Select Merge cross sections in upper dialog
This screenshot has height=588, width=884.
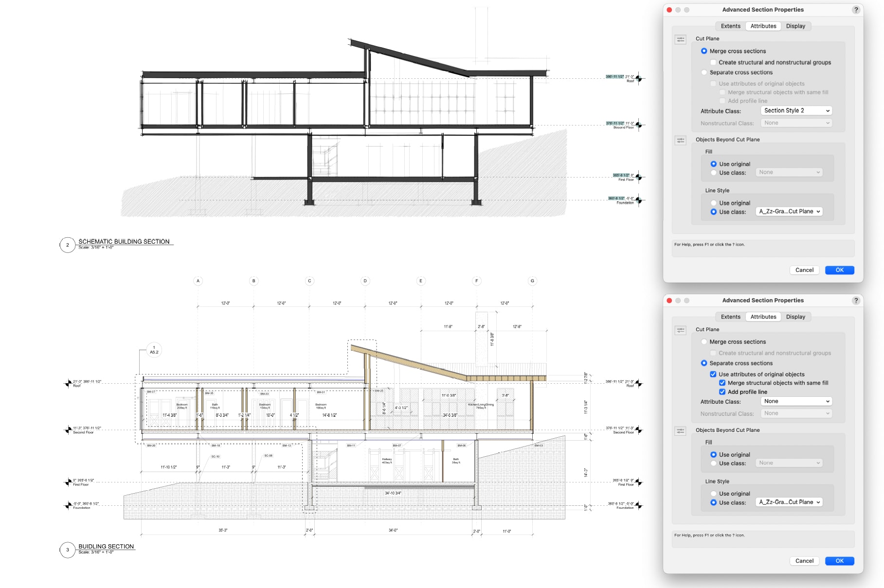coord(704,51)
